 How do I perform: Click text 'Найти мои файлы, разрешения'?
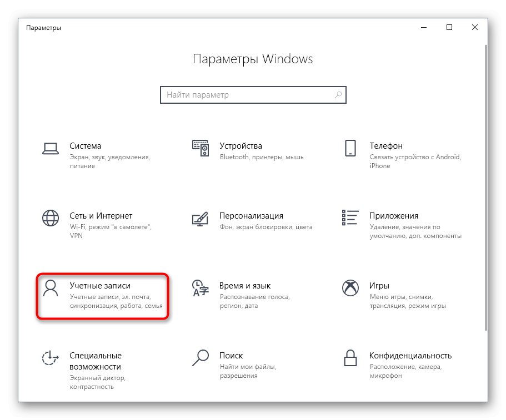tap(248, 371)
